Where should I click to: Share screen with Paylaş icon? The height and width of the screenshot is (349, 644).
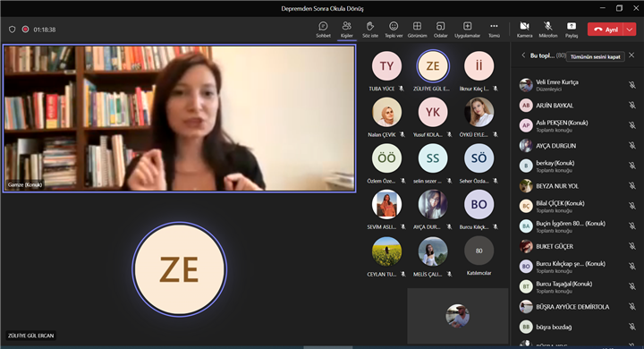pyautogui.click(x=572, y=30)
